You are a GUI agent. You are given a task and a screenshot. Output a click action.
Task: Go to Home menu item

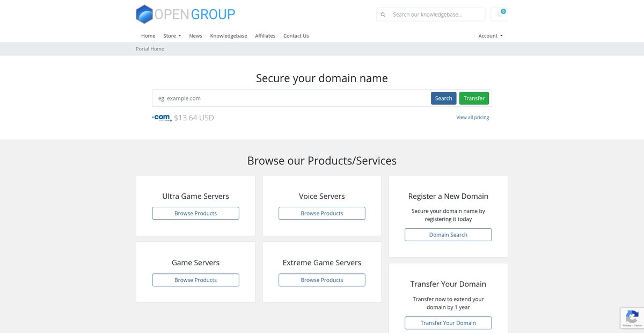click(x=148, y=36)
